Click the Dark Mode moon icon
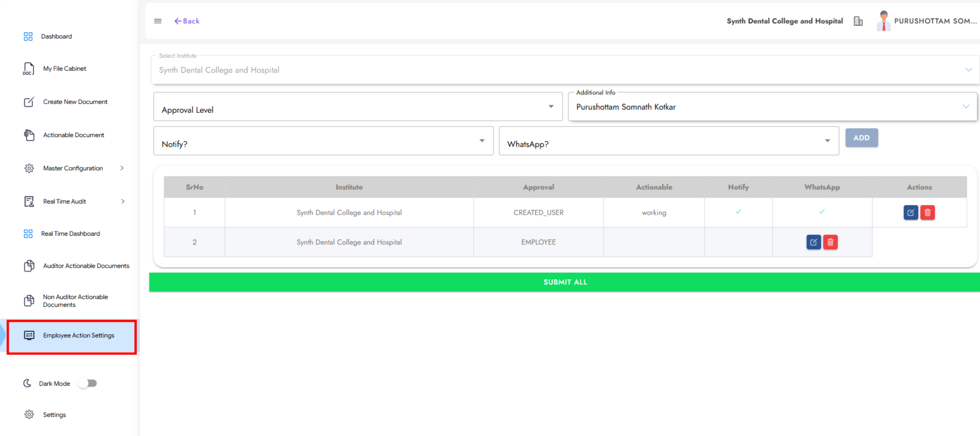The image size is (980, 436). [x=27, y=383]
